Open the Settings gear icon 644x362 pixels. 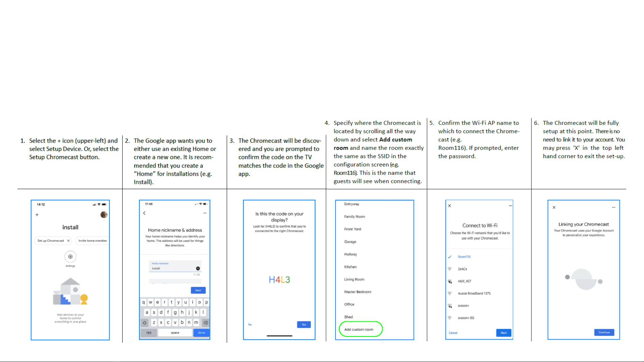[x=70, y=257]
